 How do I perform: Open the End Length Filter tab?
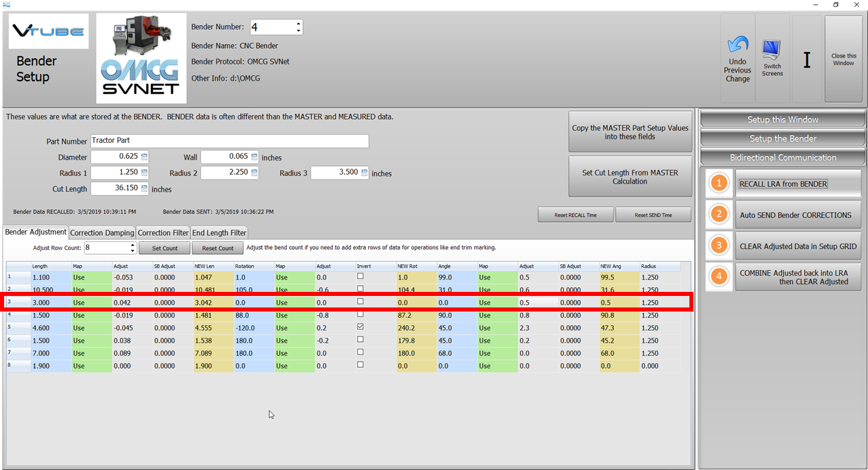tap(219, 233)
